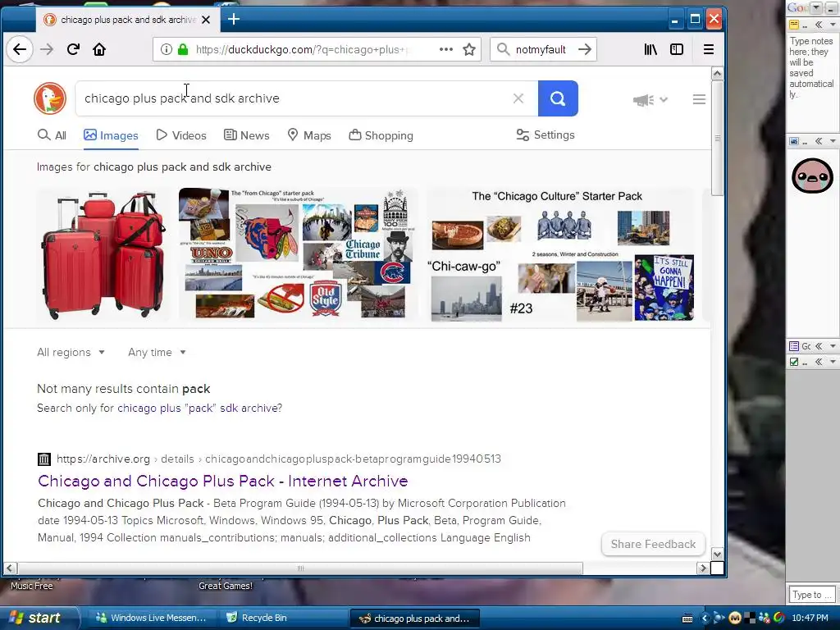Bookmark this page with the star icon
The width and height of the screenshot is (840, 630).
point(469,49)
